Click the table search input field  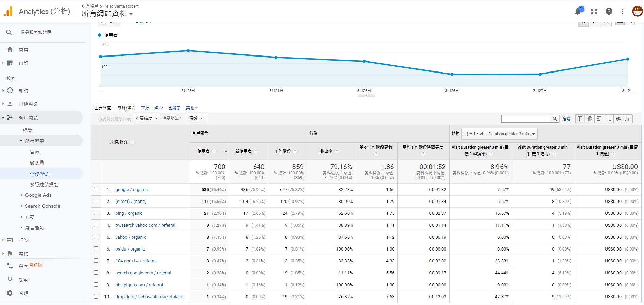[526, 119]
